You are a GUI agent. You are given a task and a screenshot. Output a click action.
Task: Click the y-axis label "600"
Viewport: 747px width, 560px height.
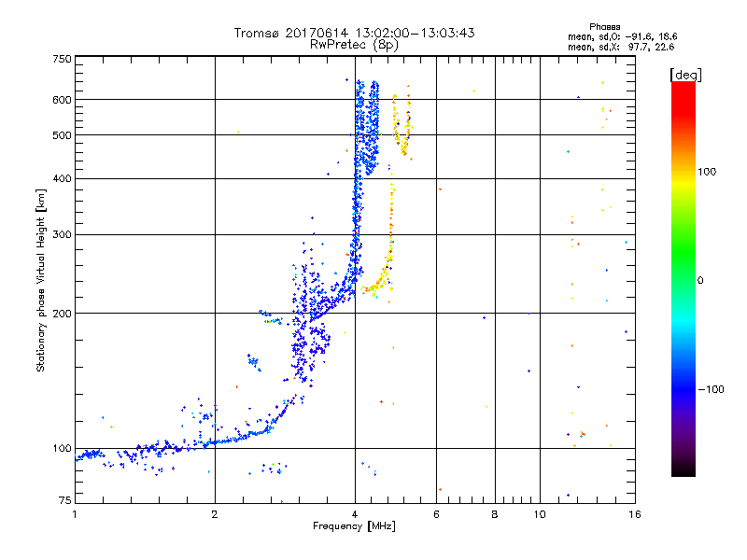(62, 100)
